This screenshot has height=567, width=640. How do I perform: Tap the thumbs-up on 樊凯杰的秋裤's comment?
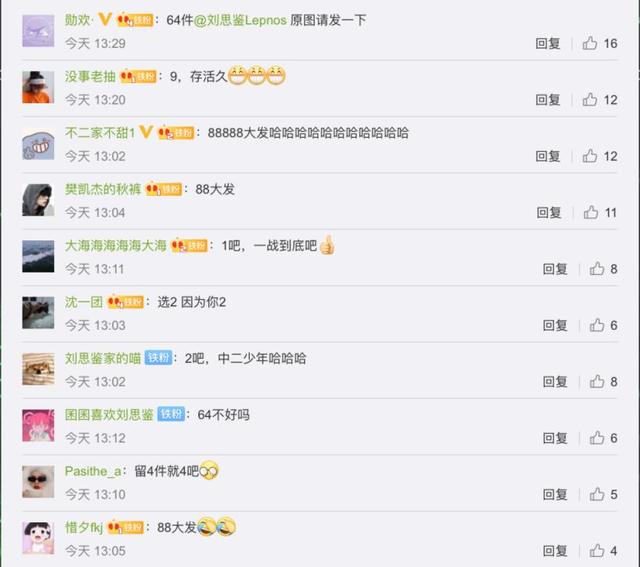coord(591,212)
